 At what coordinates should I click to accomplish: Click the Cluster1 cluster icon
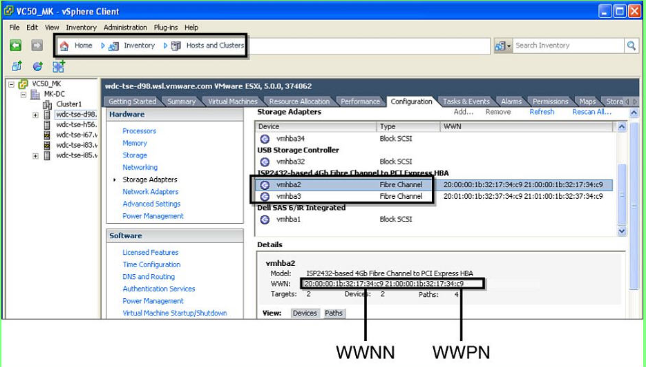[47, 104]
